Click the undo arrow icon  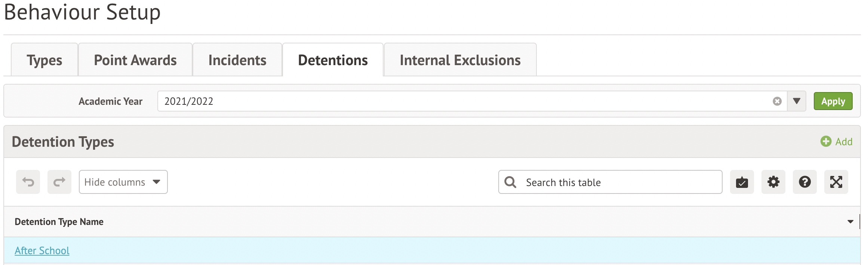28,182
